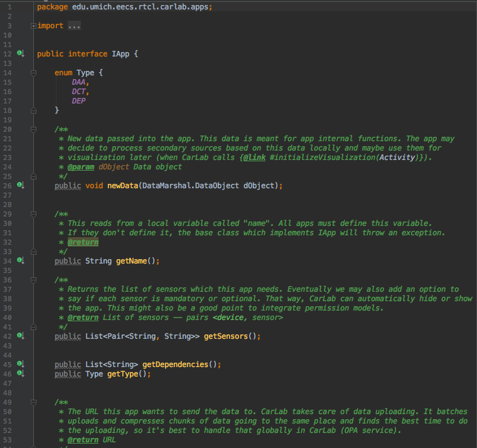Click fold end marker on line 33
Screen dimensions: 477x448
coord(33,252)
